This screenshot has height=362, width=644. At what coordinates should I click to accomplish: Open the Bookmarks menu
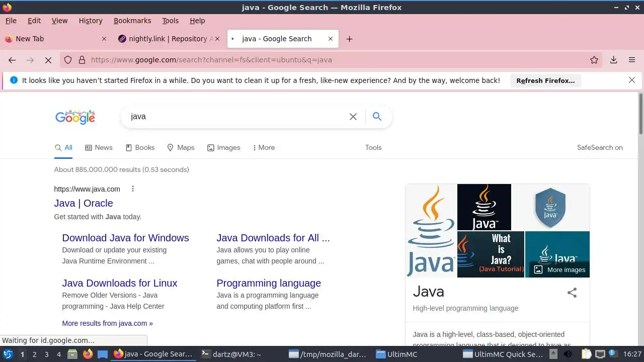[x=132, y=21]
